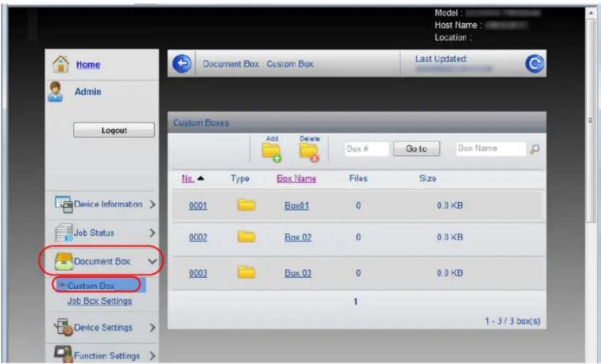Expand Function Settings chevron
The image size is (601, 364).
coord(152,356)
